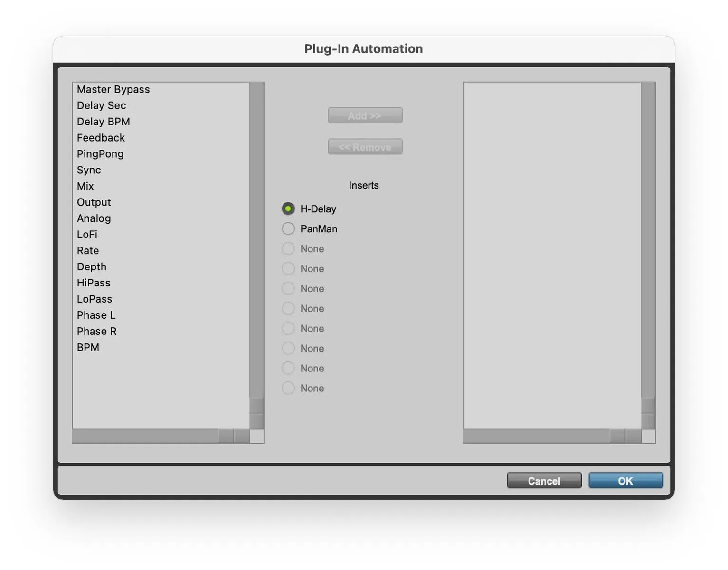728x570 pixels.
Task: Select the LoFi parameter
Action: 87,234
